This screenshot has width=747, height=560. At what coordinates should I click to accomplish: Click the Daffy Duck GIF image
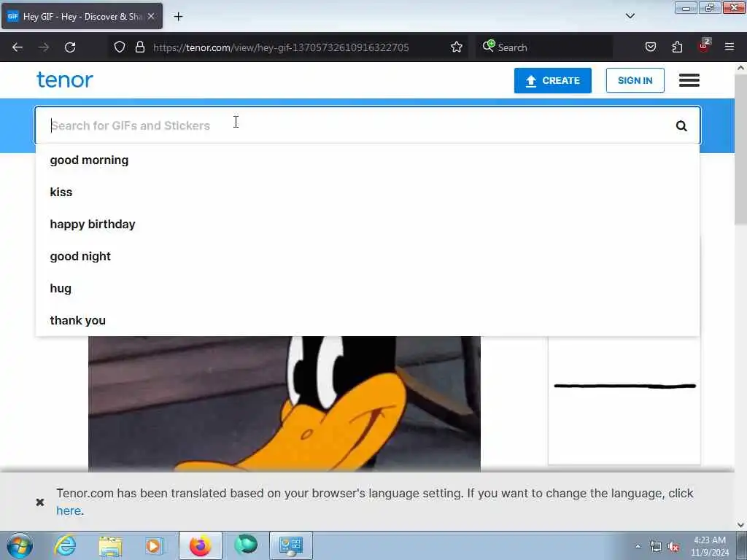[285, 404]
